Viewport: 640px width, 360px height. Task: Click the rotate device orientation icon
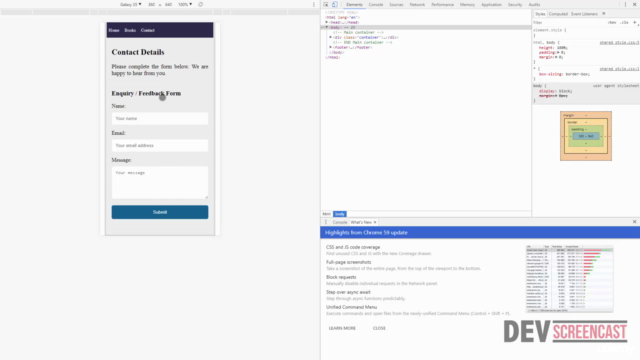[200, 4]
